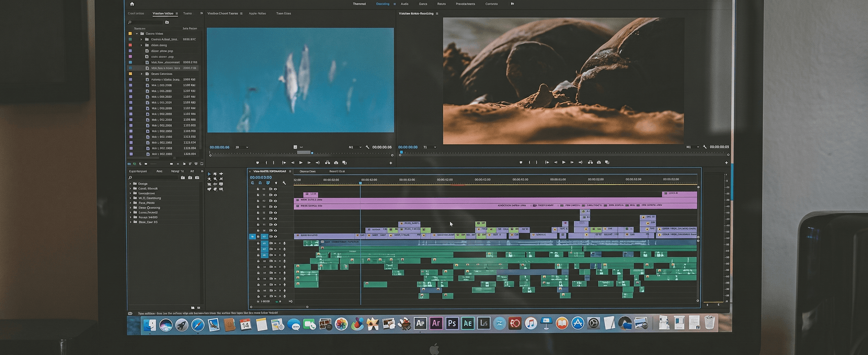Toggle linked selection in the timeline header

[x=268, y=183]
